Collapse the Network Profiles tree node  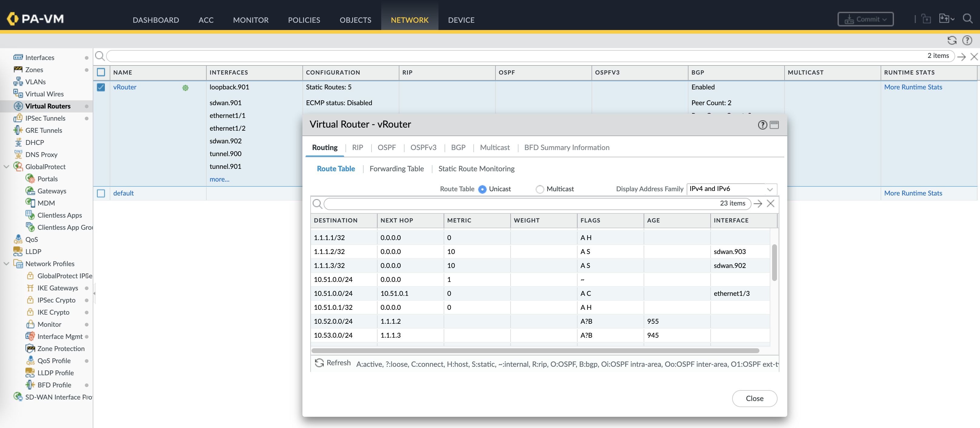6,264
